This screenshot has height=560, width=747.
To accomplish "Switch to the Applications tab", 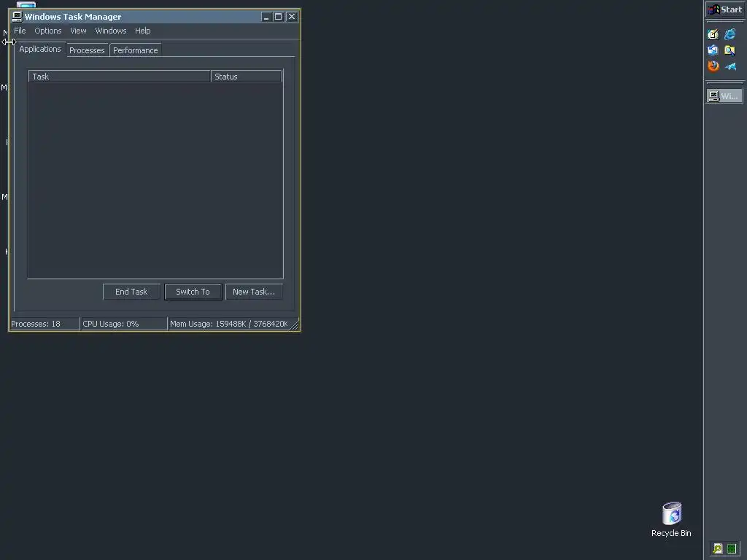I will [40, 49].
